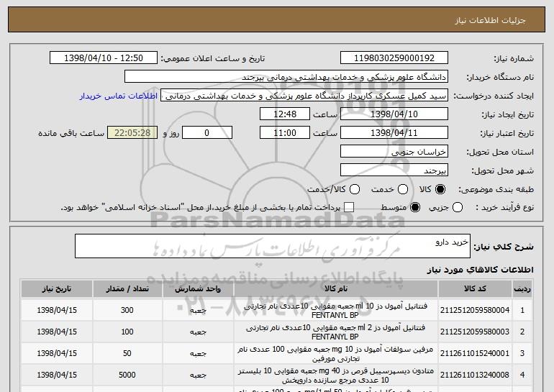Click the validity time field 11:00
554x392 pixels.
285,133
